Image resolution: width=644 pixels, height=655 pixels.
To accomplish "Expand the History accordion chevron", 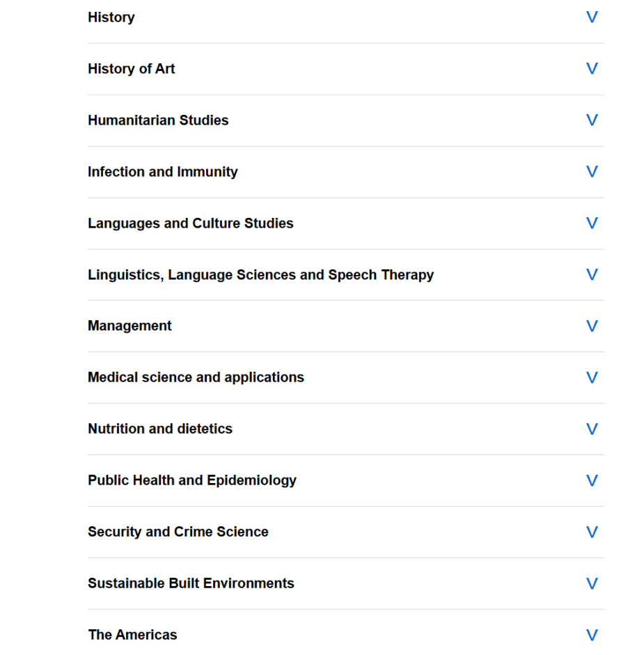I will 592,17.
